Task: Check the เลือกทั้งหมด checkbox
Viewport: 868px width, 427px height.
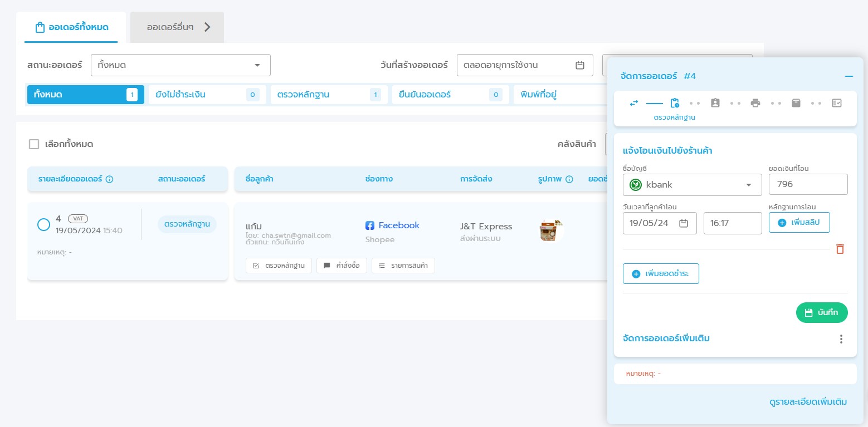Action: (x=34, y=144)
